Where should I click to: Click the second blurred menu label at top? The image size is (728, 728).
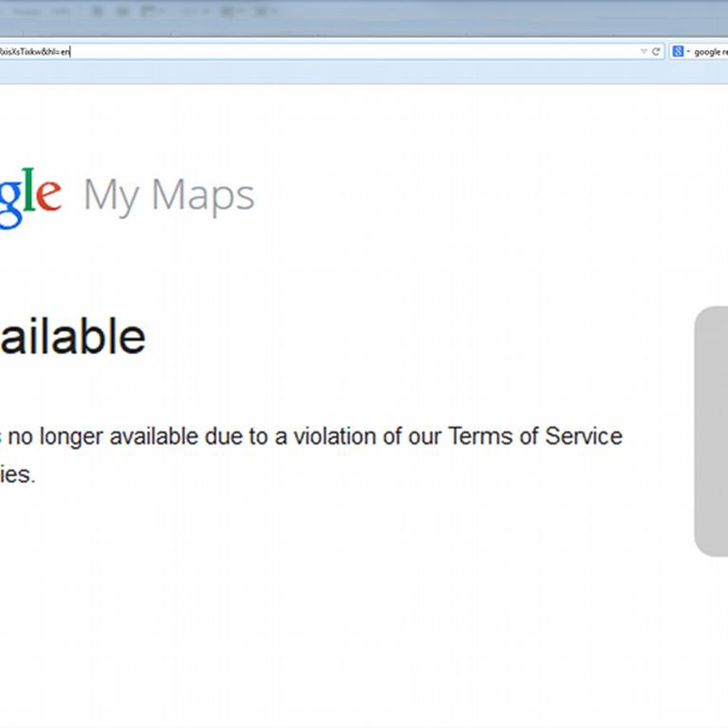coord(61,11)
